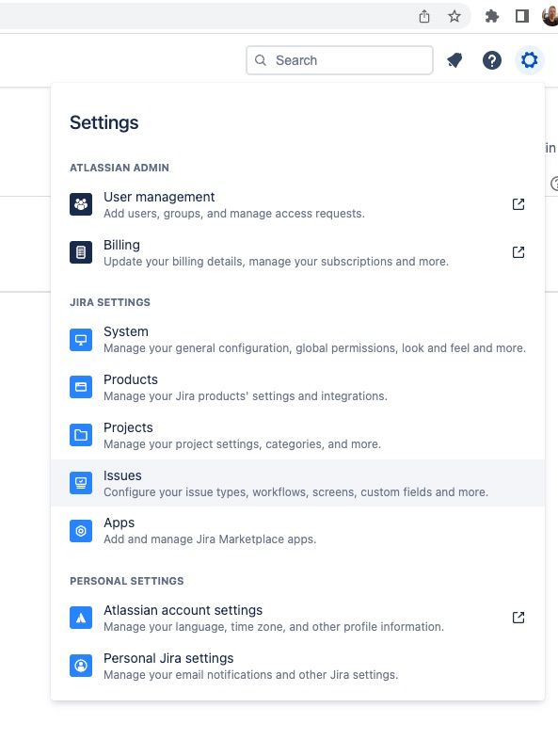Open System settings entry
Viewport: 558px width, 756px height.
pos(297,340)
